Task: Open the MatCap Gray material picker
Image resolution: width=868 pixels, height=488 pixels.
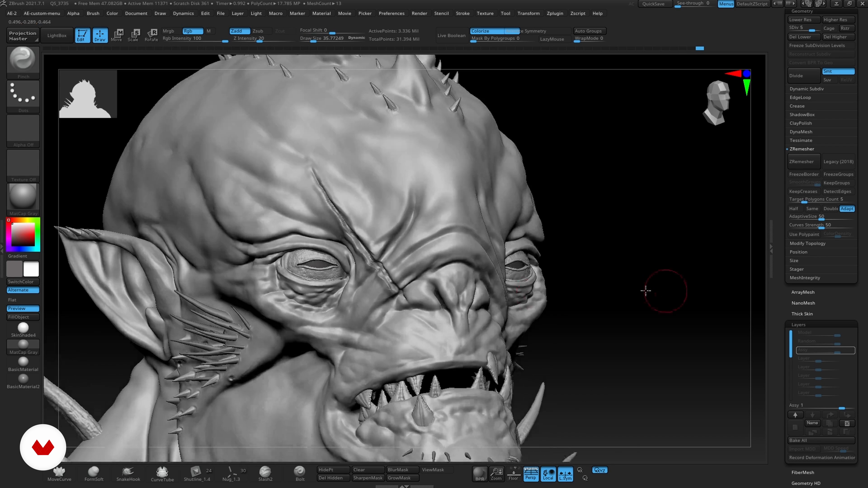Action: (x=23, y=200)
